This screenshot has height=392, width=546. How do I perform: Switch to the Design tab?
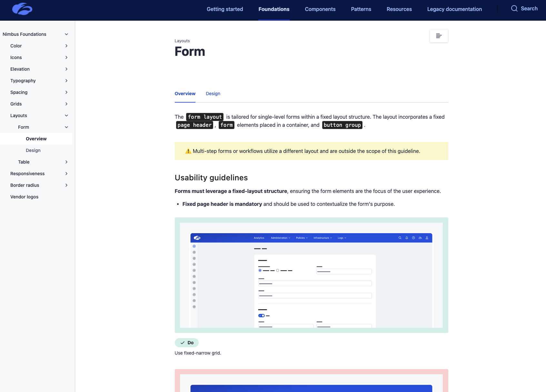pyautogui.click(x=213, y=94)
